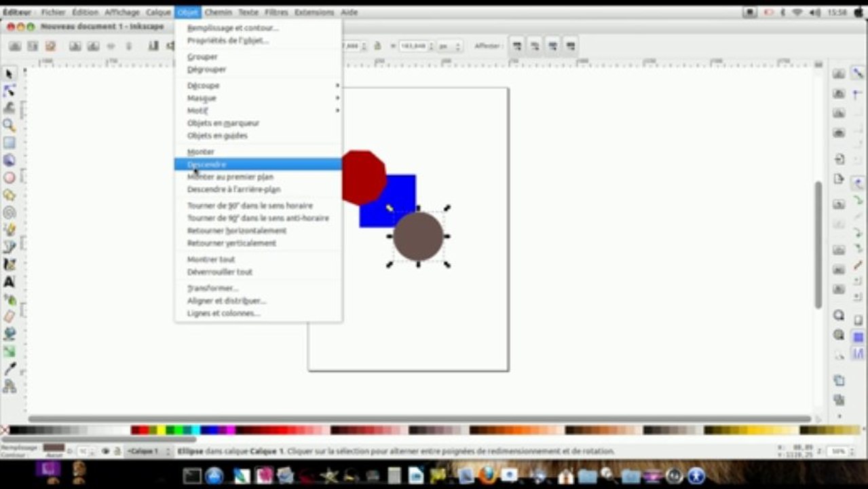
Task: Select the Paint bucket tool
Action: click(10, 334)
